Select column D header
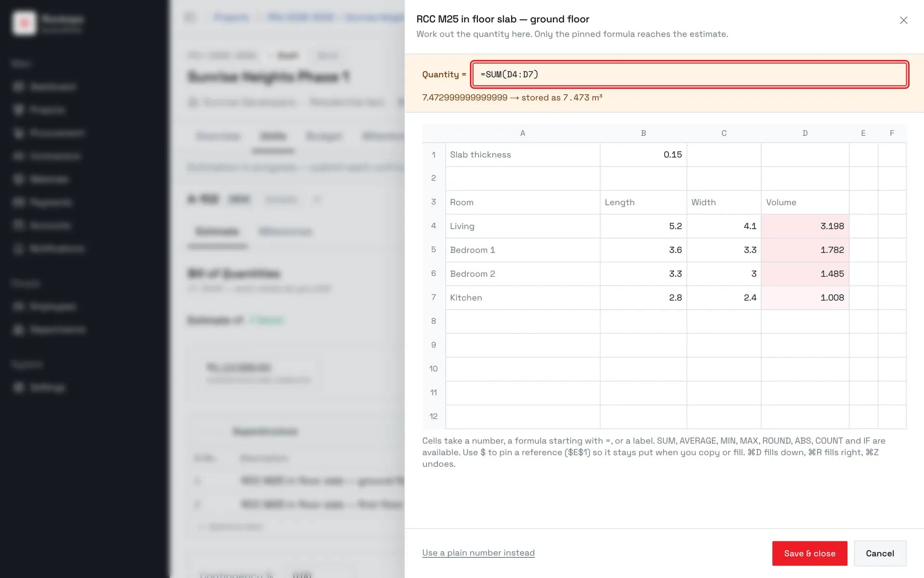 tap(805, 133)
